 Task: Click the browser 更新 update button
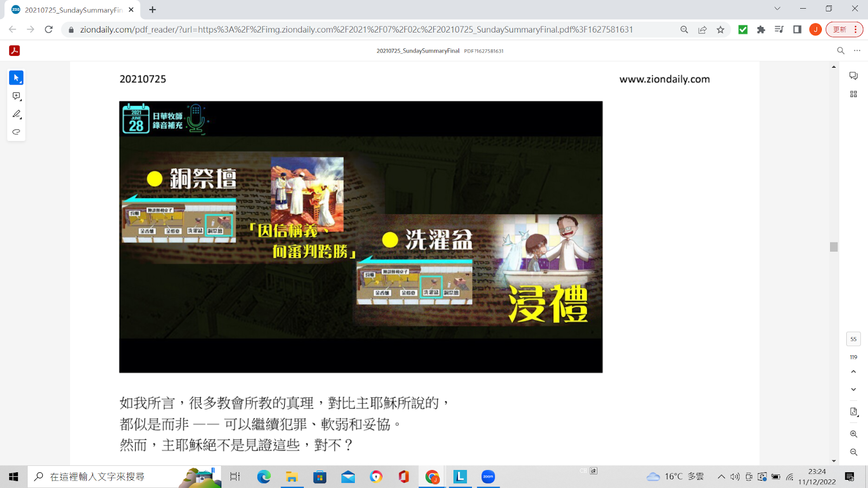[x=844, y=30]
